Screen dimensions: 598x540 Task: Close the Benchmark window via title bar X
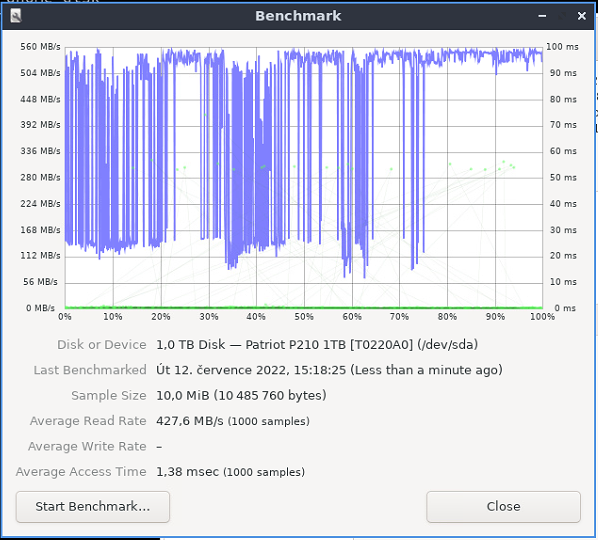582,16
